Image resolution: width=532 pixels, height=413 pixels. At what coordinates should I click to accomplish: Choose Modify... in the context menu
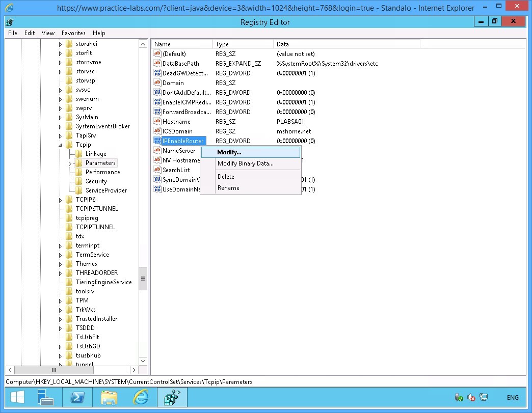coord(229,152)
